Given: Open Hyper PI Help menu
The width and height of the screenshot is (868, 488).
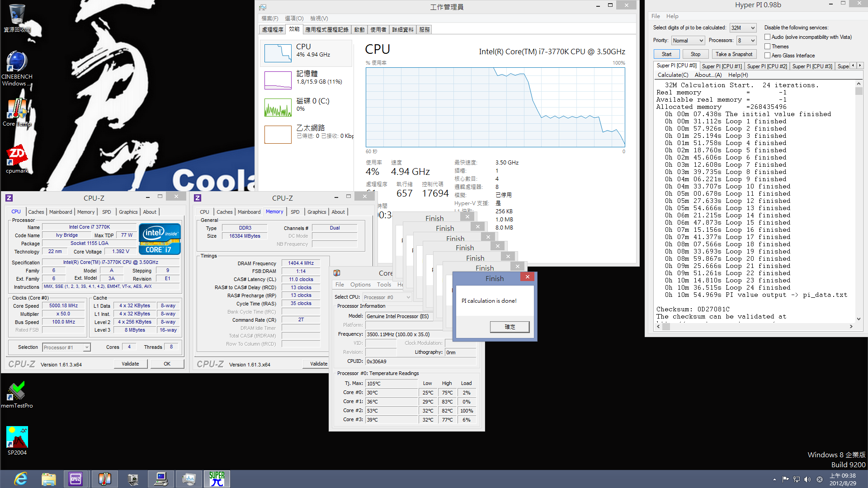Looking at the screenshot, I should point(672,16).
